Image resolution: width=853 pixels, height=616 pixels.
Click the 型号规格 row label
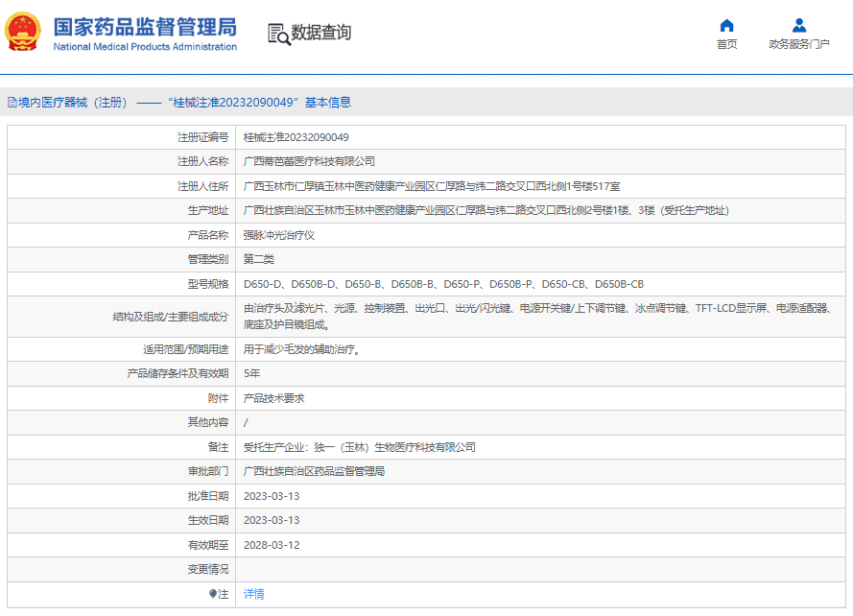[208, 284]
